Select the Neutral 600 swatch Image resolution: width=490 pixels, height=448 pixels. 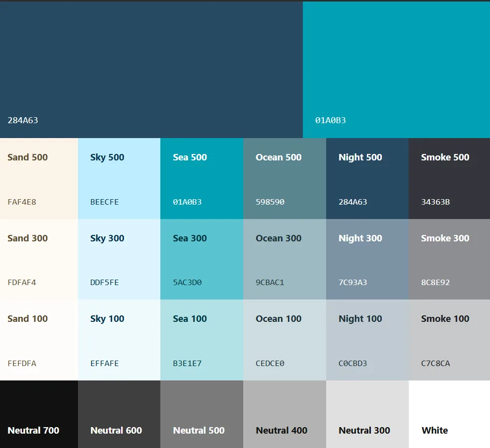click(x=119, y=414)
